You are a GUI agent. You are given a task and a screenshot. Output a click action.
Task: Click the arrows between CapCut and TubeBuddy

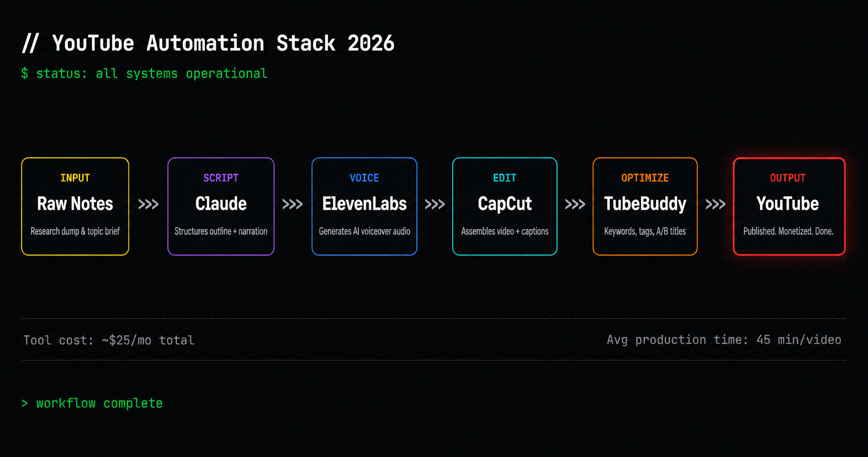(575, 204)
